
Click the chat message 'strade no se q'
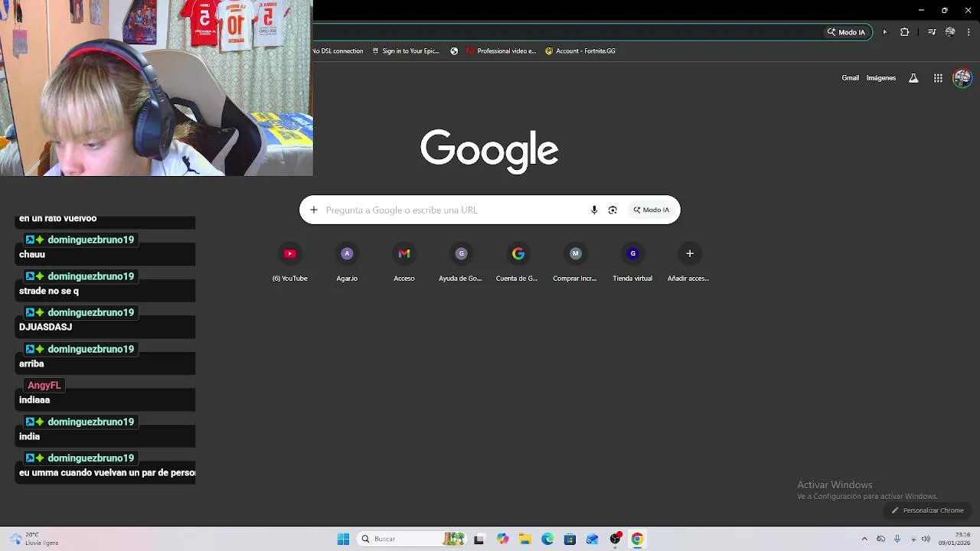pos(48,291)
